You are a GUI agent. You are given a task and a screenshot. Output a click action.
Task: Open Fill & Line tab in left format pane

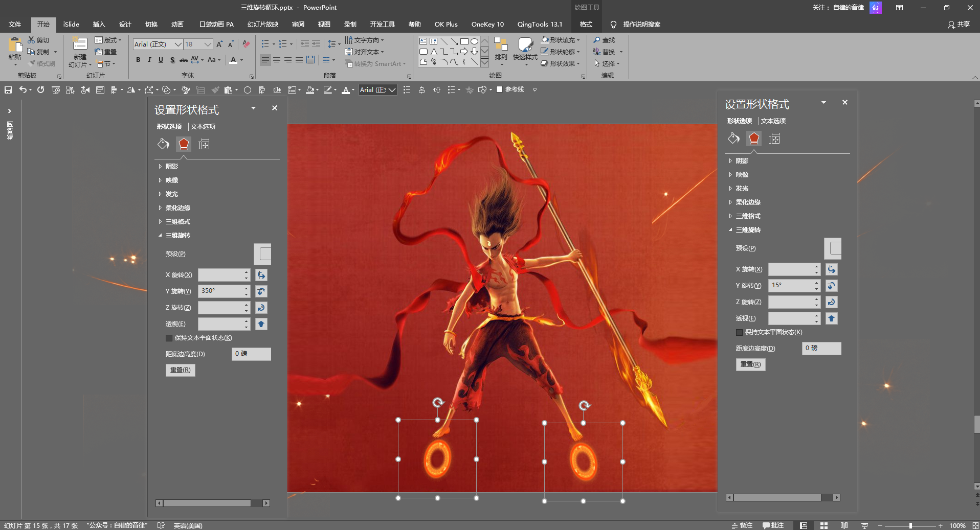tap(163, 144)
